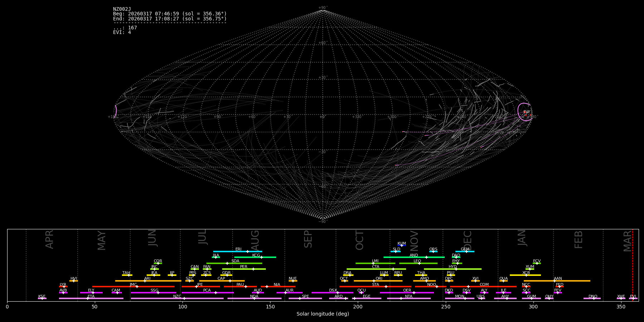The image size is (644, 322).
Task: Select the COM shower label
Action: 484,285
